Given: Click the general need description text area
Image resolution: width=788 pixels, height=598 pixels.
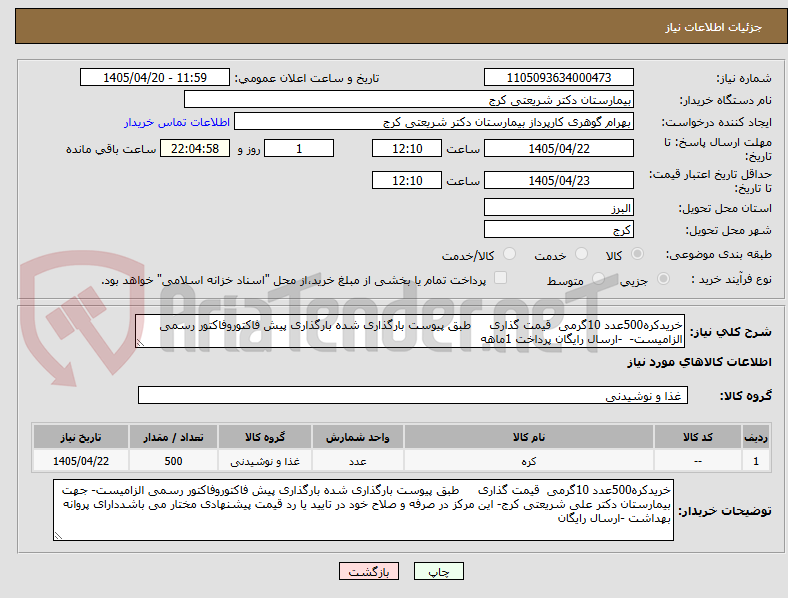Looking at the screenshot, I should tap(410, 332).
